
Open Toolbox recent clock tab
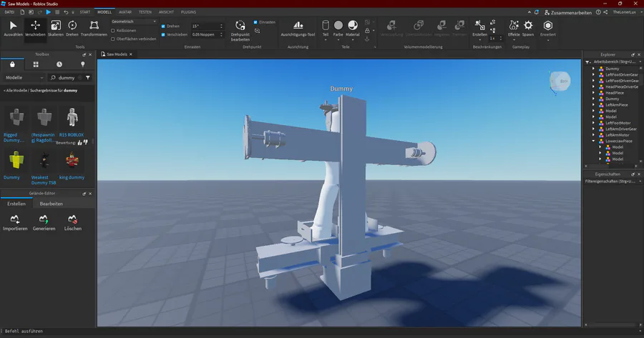(59, 64)
